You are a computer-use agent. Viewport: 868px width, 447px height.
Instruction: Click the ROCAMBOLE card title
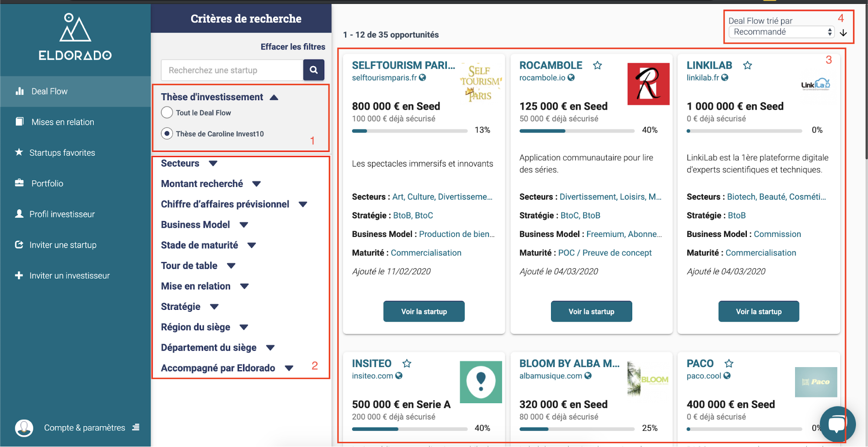551,65
